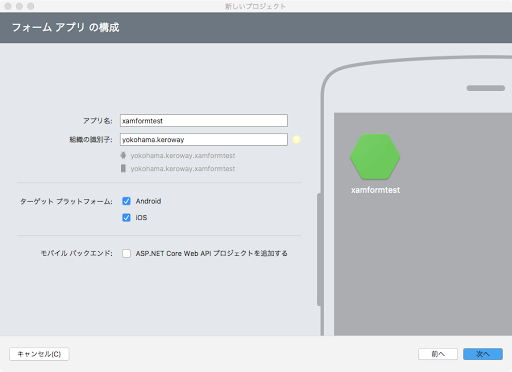This screenshot has width=512, height=372.
Task: Click the yellow help icon beside the organization identifier
Action: tap(297, 139)
